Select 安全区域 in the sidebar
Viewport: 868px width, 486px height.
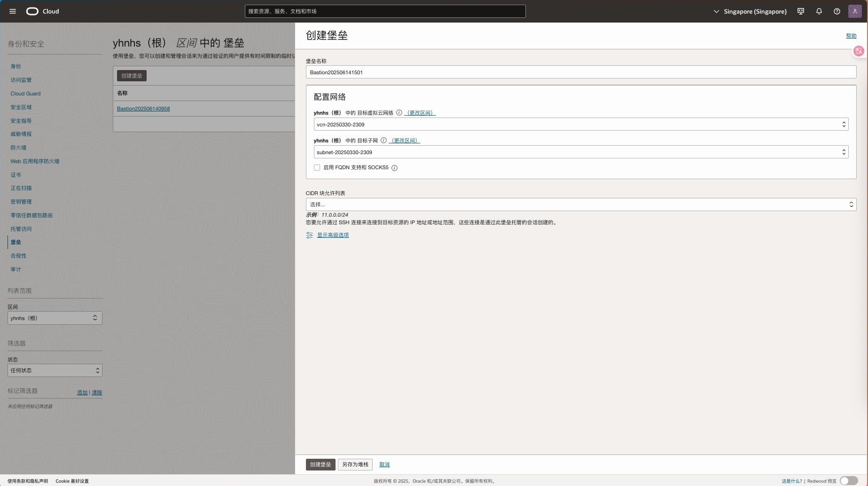[21, 108]
